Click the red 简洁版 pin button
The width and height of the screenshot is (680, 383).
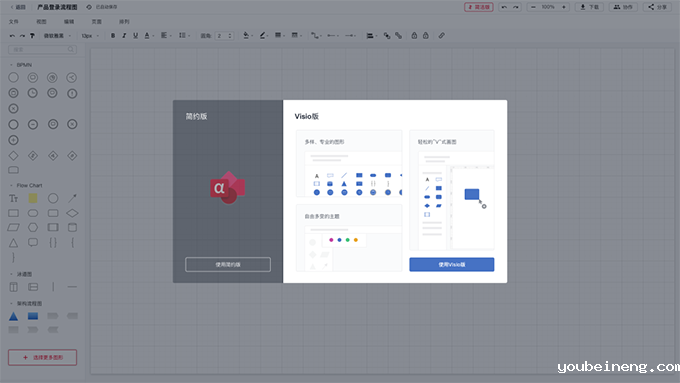[478, 7]
